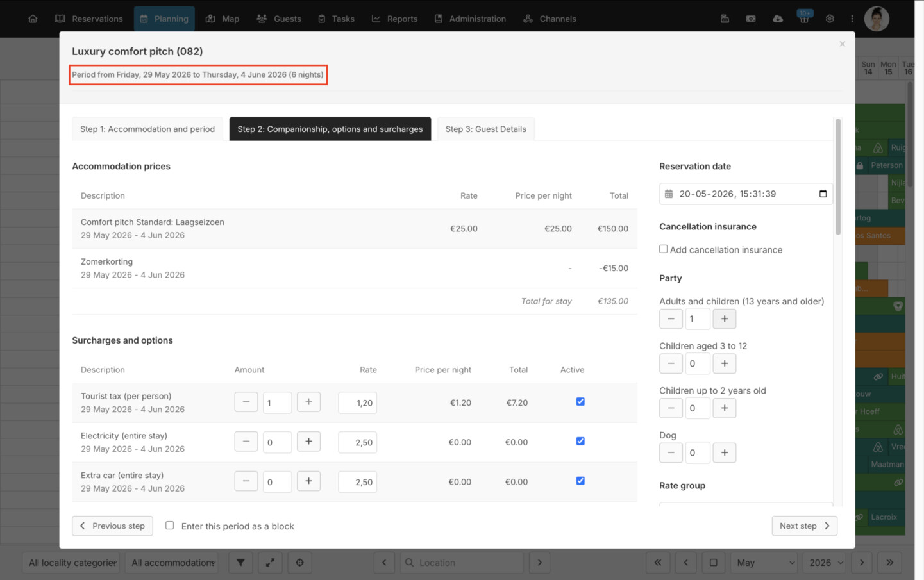Image resolution: width=924 pixels, height=580 pixels.
Task: Click the expand fullscreen arrows icon
Action: (x=270, y=562)
